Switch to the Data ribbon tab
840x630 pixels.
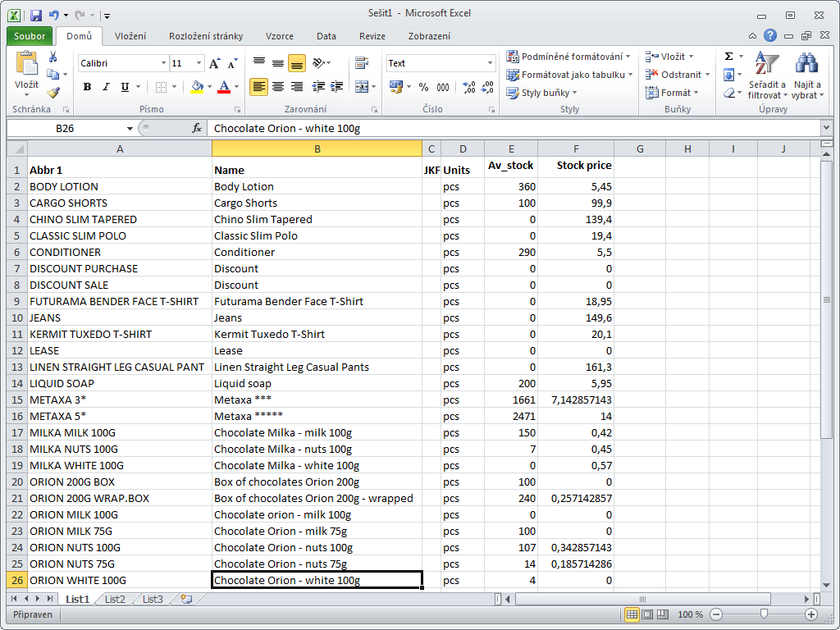326,36
